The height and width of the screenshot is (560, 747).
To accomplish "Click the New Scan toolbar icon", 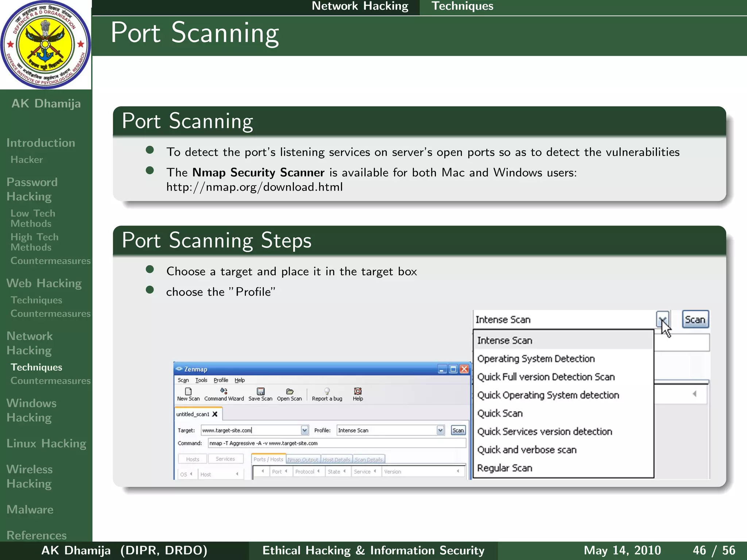I will (x=188, y=392).
